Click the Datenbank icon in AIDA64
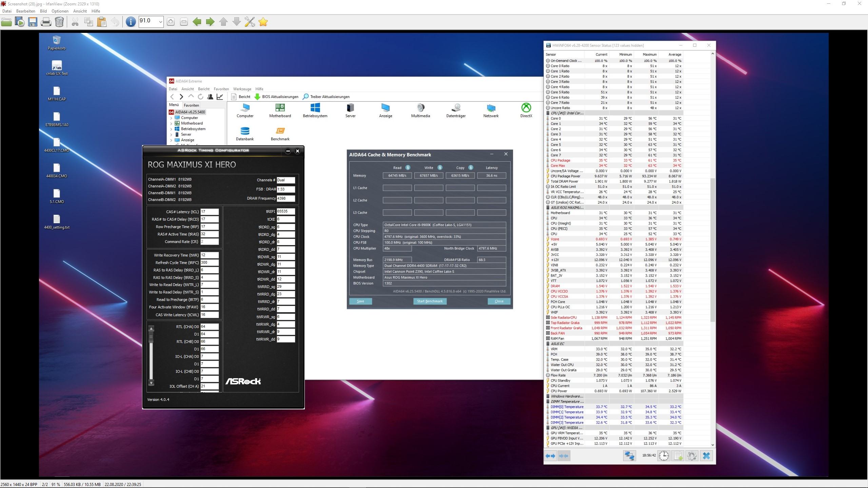Viewport: 868px width, 488px height. coord(245,134)
